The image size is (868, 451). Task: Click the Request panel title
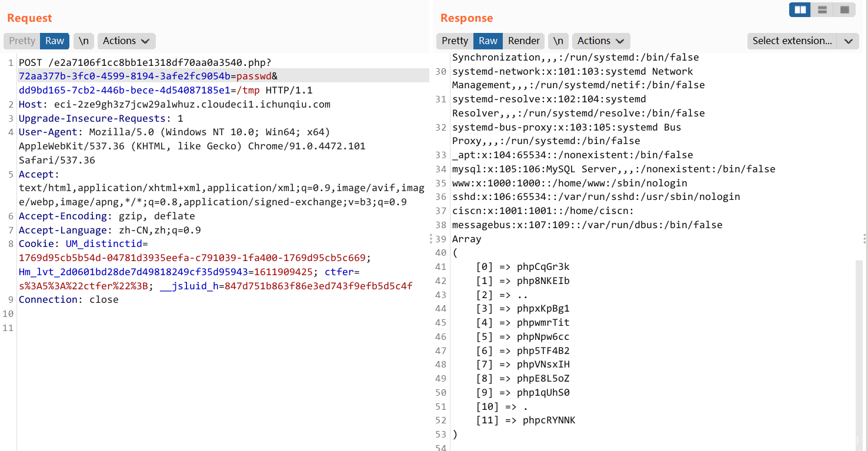[29, 18]
